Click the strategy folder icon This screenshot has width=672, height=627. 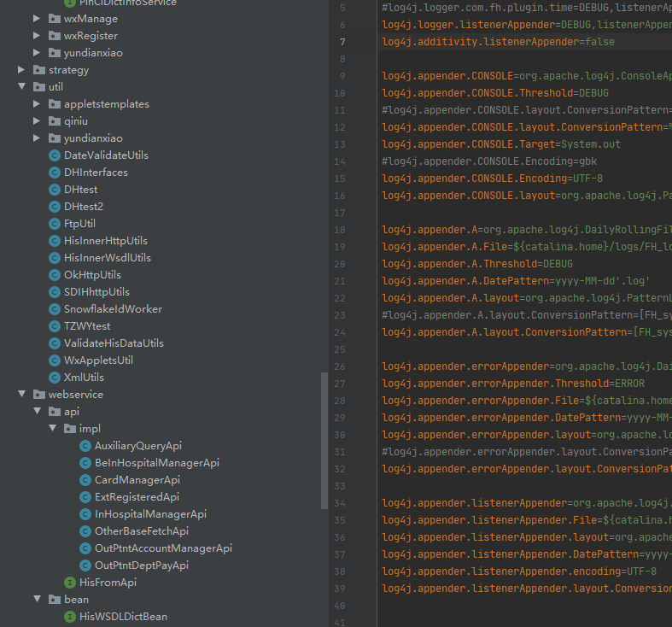pyautogui.click(x=39, y=69)
